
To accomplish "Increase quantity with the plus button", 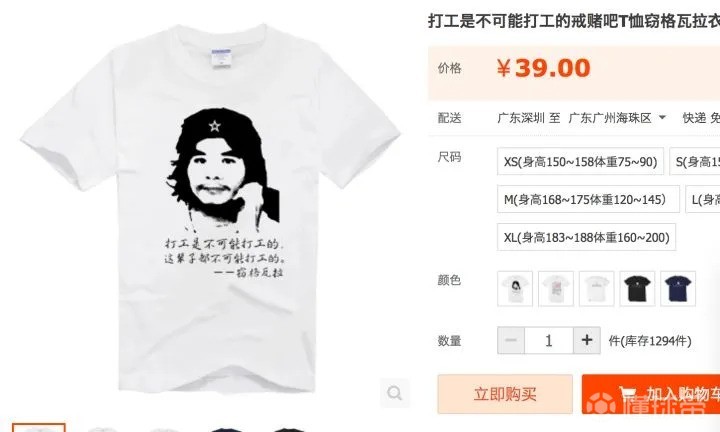I will 586,340.
